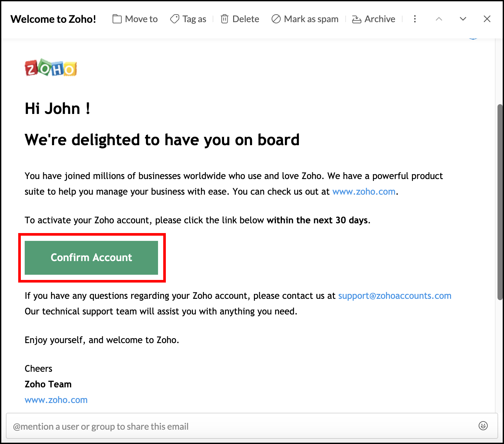This screenshot has height=444, width=504.
Task: Select the Mark as spam text label
Action: tap(311, 19)
